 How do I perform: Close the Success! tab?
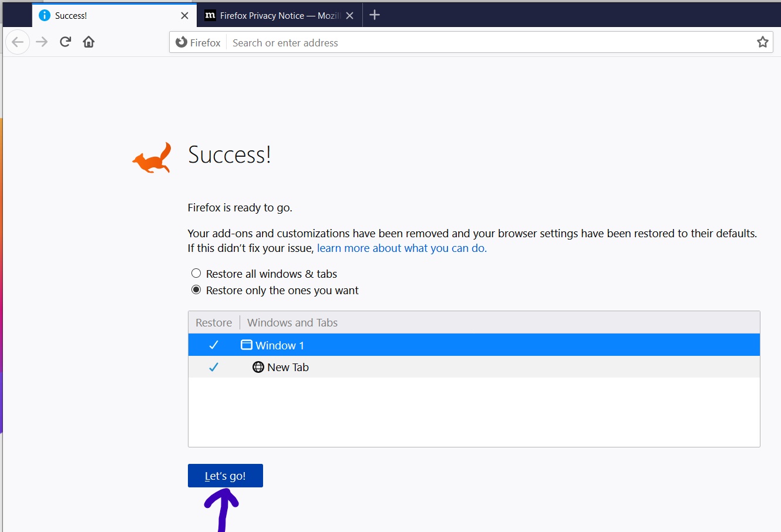click(184, 16)
